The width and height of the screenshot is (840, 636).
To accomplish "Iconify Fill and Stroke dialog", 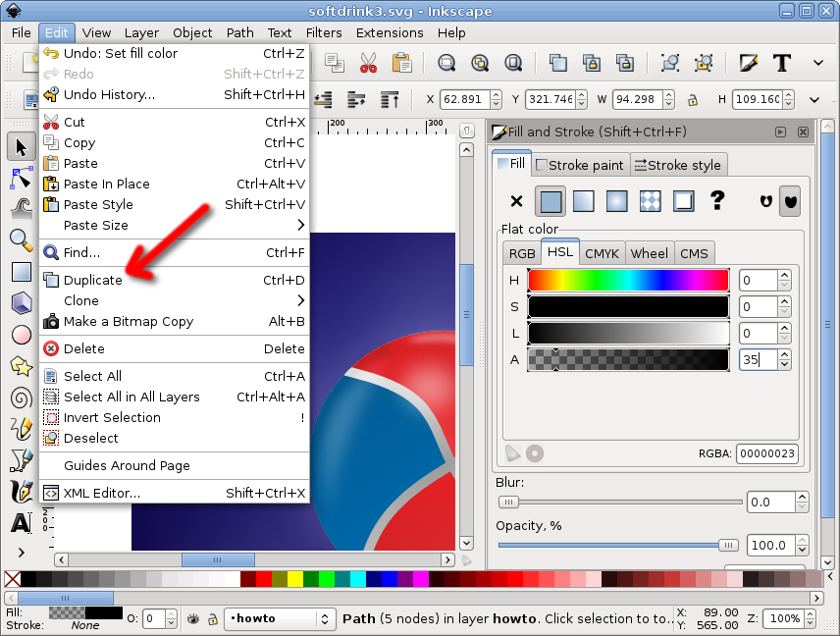I will click(780, 132).
